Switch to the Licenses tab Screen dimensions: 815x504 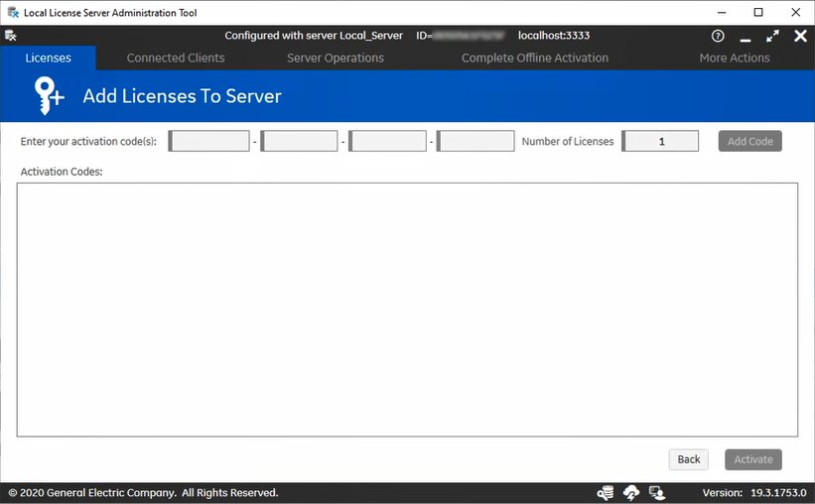(48, 58)
